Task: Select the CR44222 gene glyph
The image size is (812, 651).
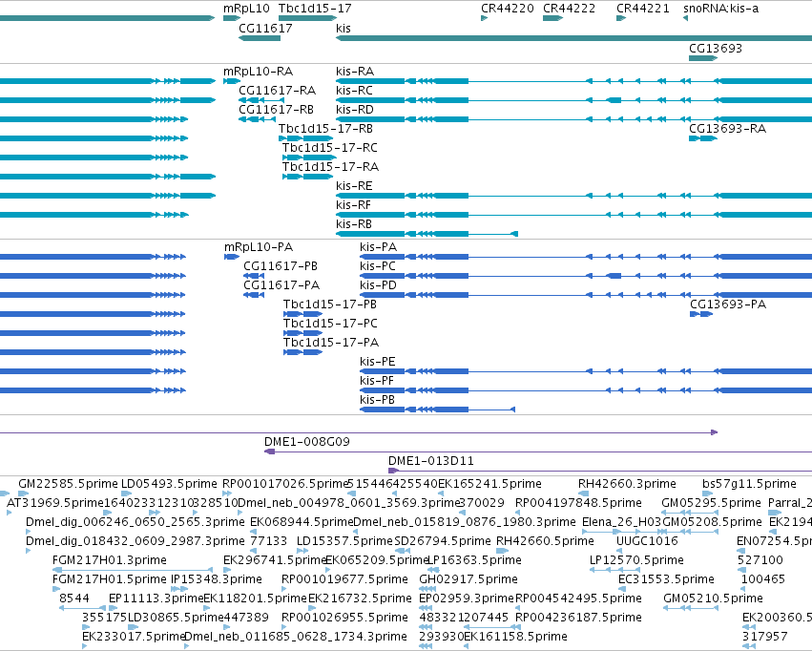Action: [552, 18]
